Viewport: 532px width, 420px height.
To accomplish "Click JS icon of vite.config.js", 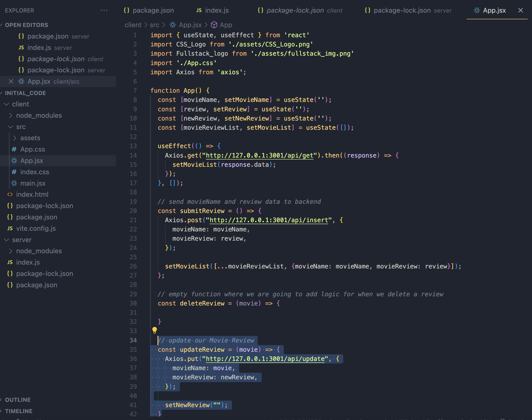I will coord(10,228).
